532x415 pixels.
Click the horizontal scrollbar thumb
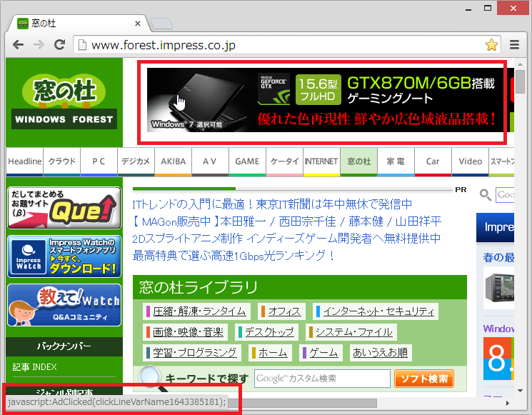[302, 403]
